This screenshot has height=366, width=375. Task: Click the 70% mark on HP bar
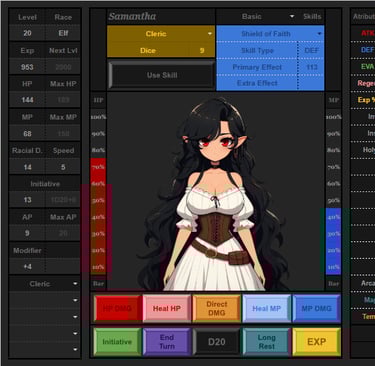[x=98, y=167]
